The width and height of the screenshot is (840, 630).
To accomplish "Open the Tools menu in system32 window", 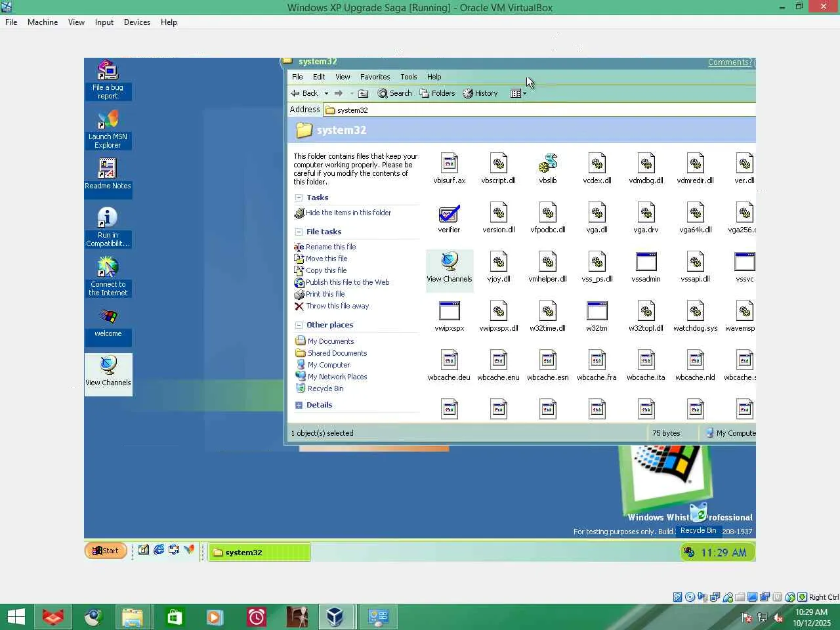I will (408, 77).
